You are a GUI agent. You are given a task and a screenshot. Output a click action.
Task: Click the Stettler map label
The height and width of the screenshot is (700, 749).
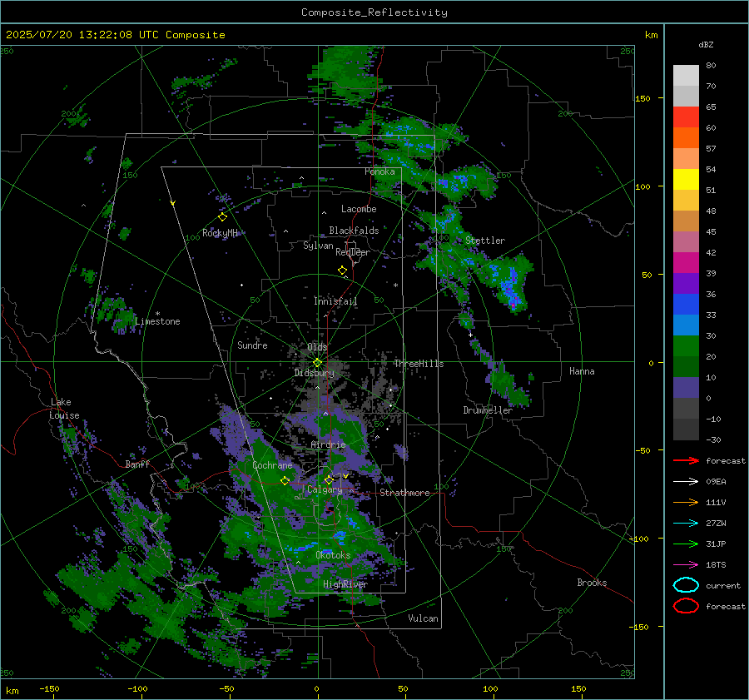[x=485, y=241]
